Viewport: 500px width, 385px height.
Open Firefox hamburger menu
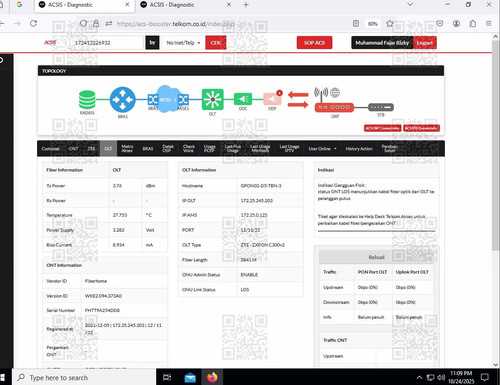click(489, 23)
